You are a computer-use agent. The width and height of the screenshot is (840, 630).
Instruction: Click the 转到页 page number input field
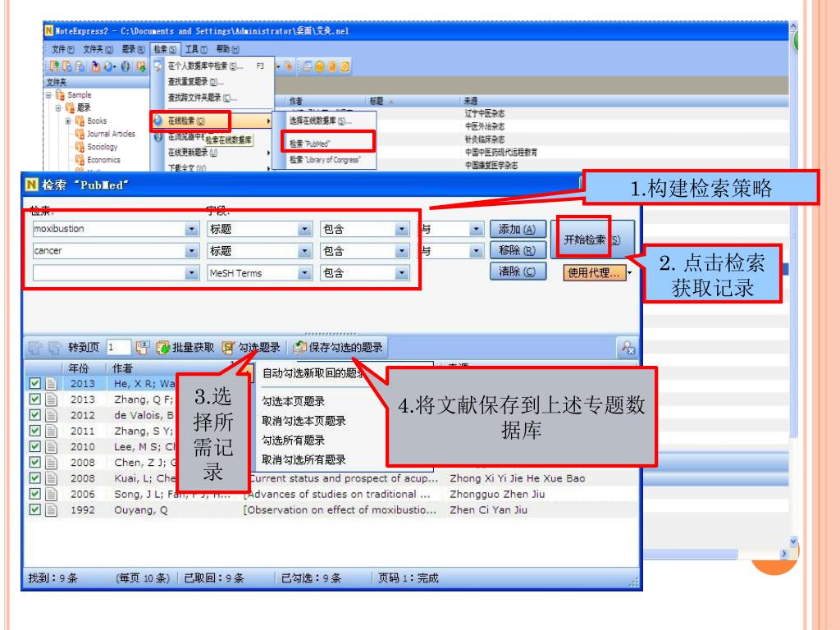(x=118, y=348)
